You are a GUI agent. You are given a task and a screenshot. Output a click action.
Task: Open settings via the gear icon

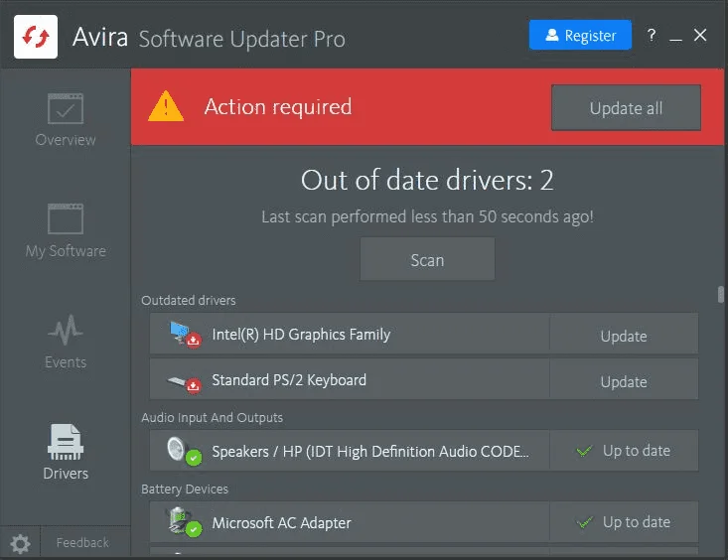pyautogui.click(x=20, y=543)
